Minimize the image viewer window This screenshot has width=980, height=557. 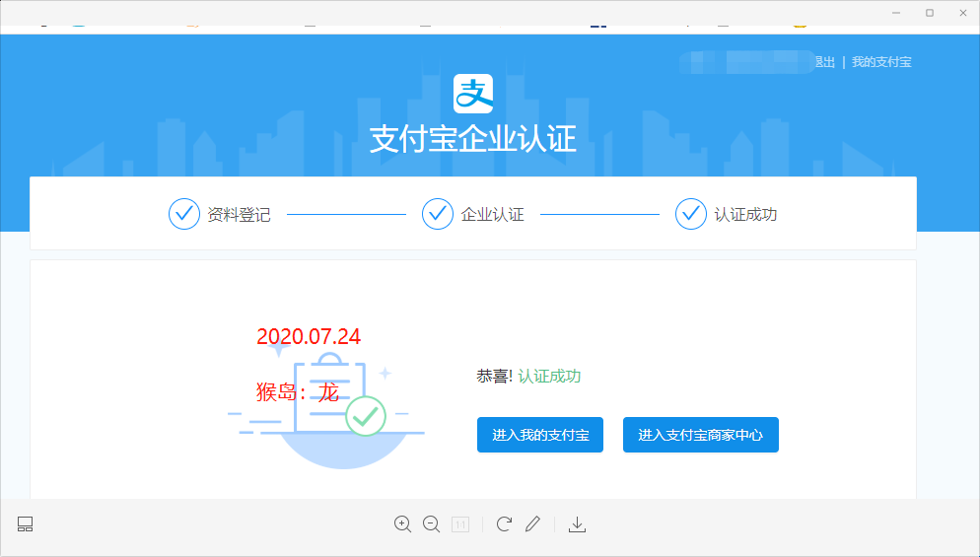(896, 13)
